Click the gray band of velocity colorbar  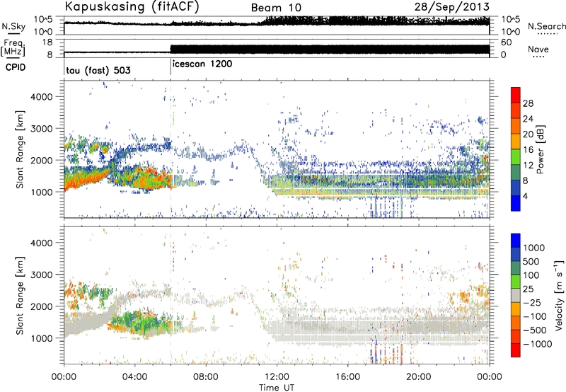click(516, 296)
